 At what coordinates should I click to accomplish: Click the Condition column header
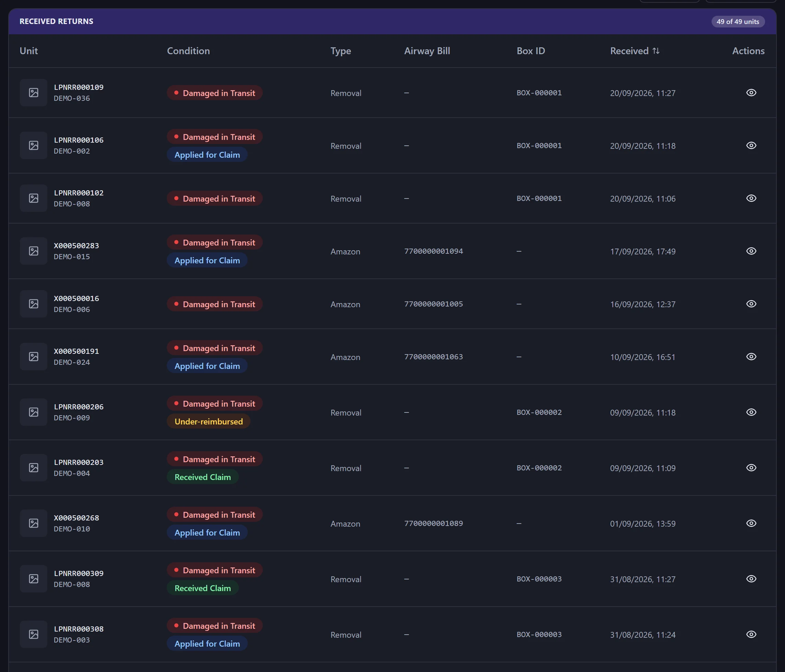tap(188, 51)
